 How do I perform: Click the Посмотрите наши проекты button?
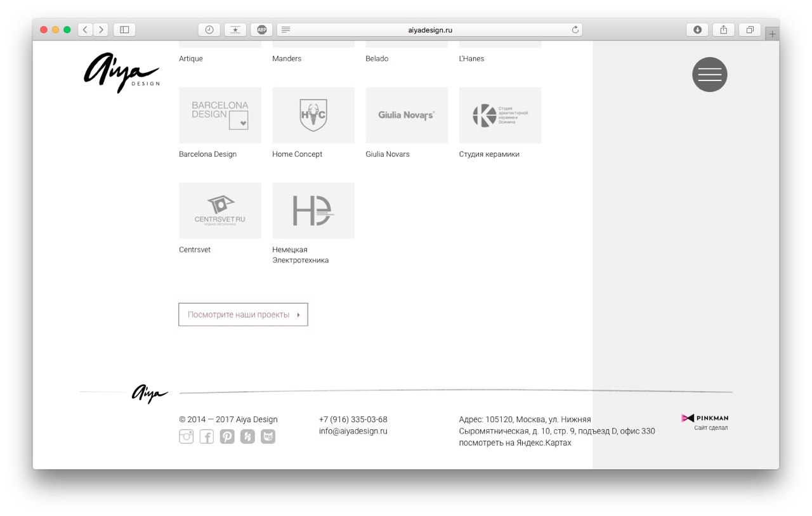tap(244, 314)
